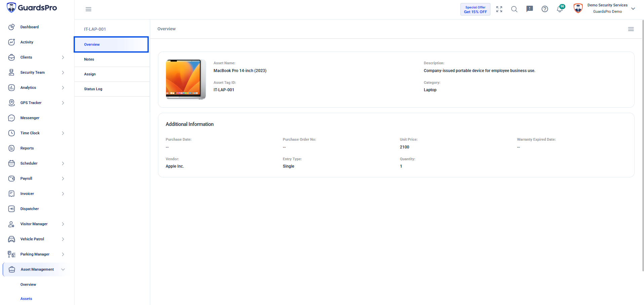
Task: Expand the Invoicer chevron
Action: 63,194
